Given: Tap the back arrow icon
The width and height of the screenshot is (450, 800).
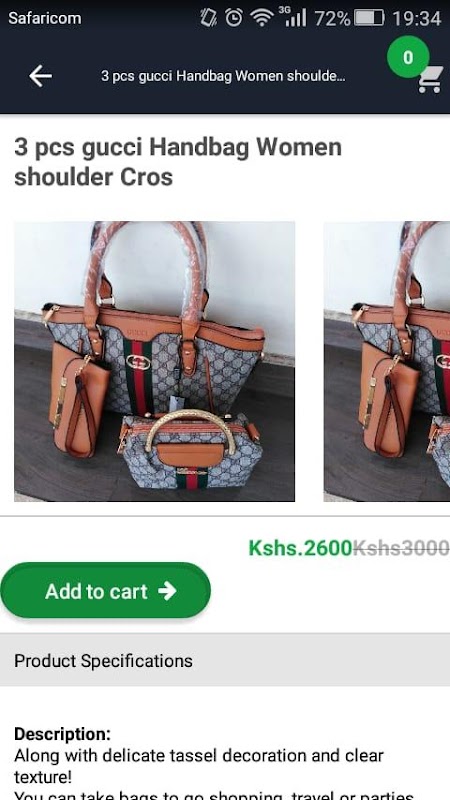Looking at the screenshot, I should click(40, 76).
